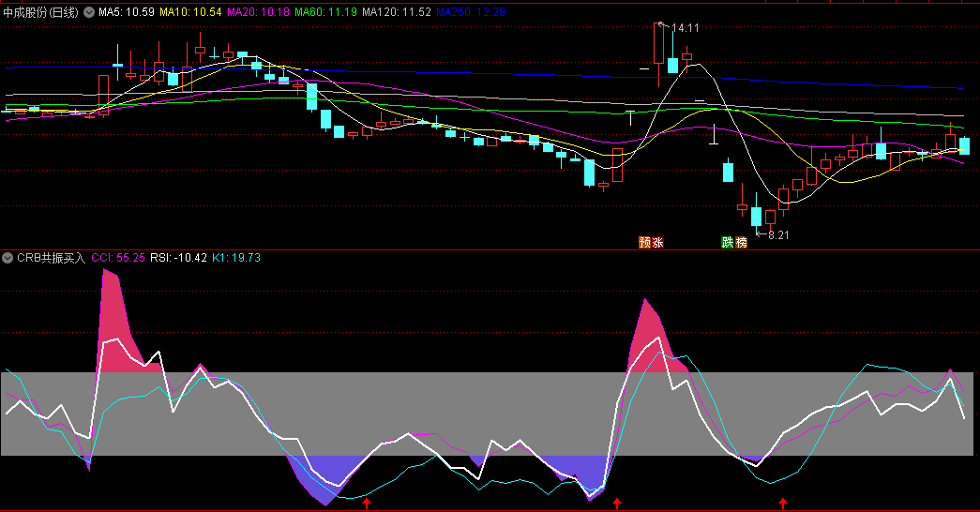Click the 中成股份(日线) chart title
This screenshot has width=980, height=512.
(x=40, y=12)
